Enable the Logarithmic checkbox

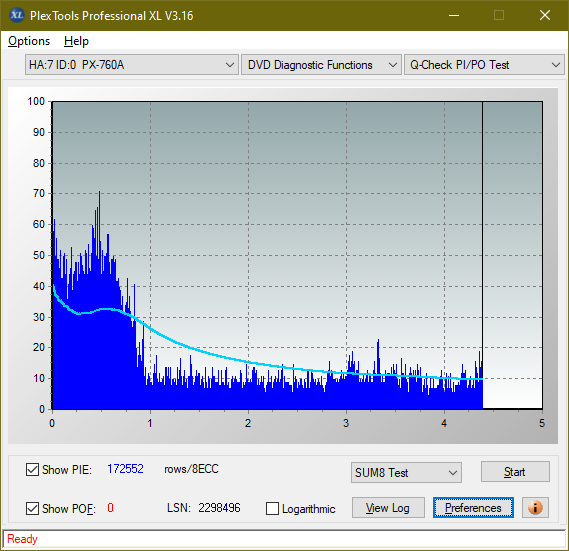pyautogui.click(x=272, y=509)
